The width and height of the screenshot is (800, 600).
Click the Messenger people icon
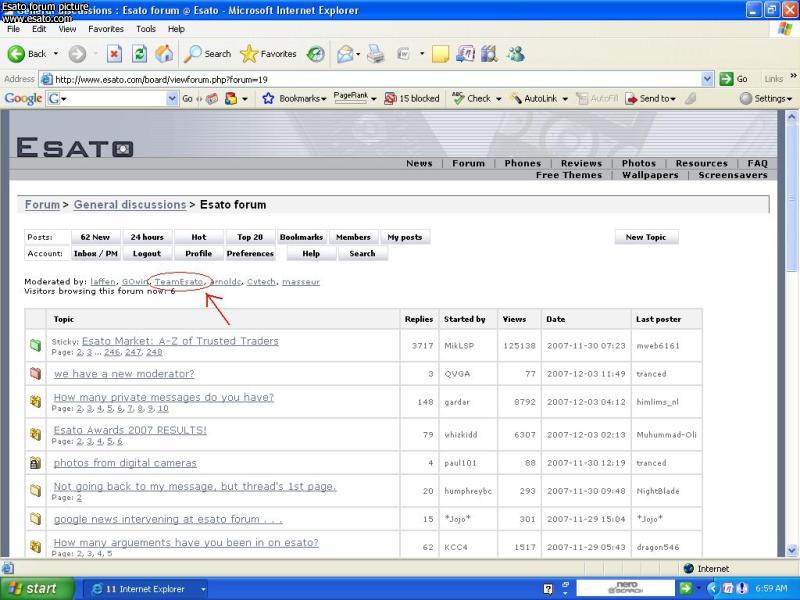pos(515,54)
